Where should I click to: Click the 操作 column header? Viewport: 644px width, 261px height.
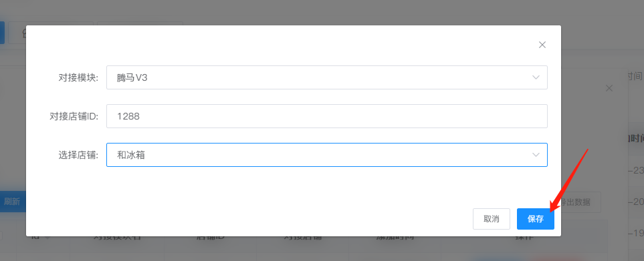(524, 237)
